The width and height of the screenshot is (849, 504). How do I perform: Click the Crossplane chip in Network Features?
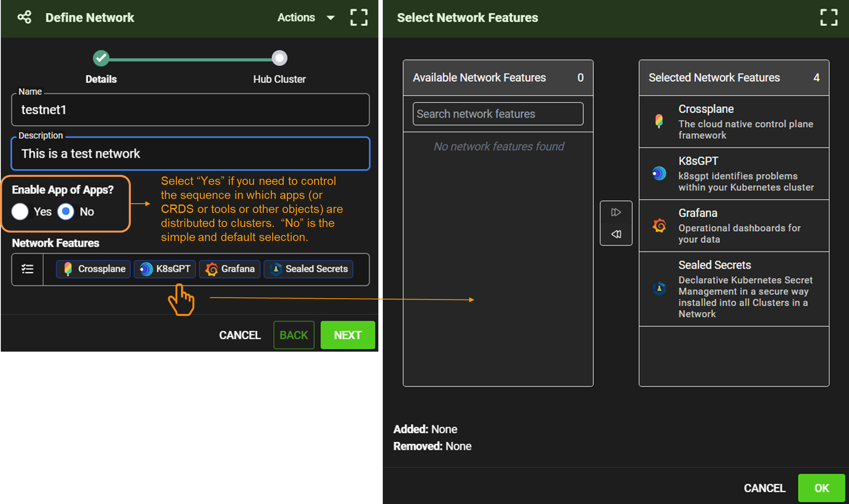93,269
